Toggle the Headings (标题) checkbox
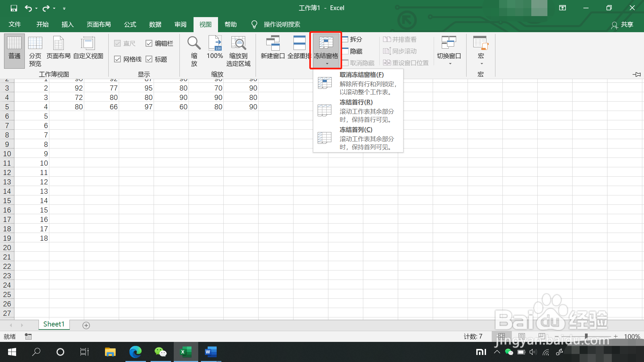Image resolution: width=644 pixels, height=362 pixels. [149, 59]
